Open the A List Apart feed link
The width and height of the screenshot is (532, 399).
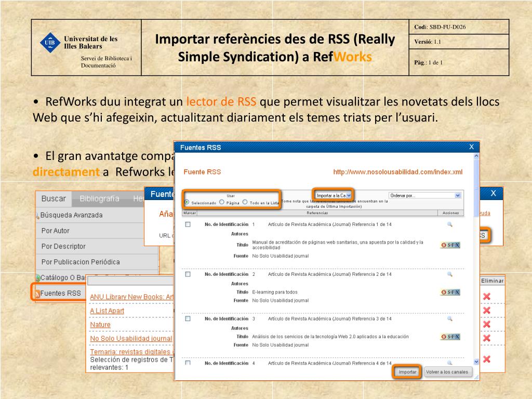(107, 311)
